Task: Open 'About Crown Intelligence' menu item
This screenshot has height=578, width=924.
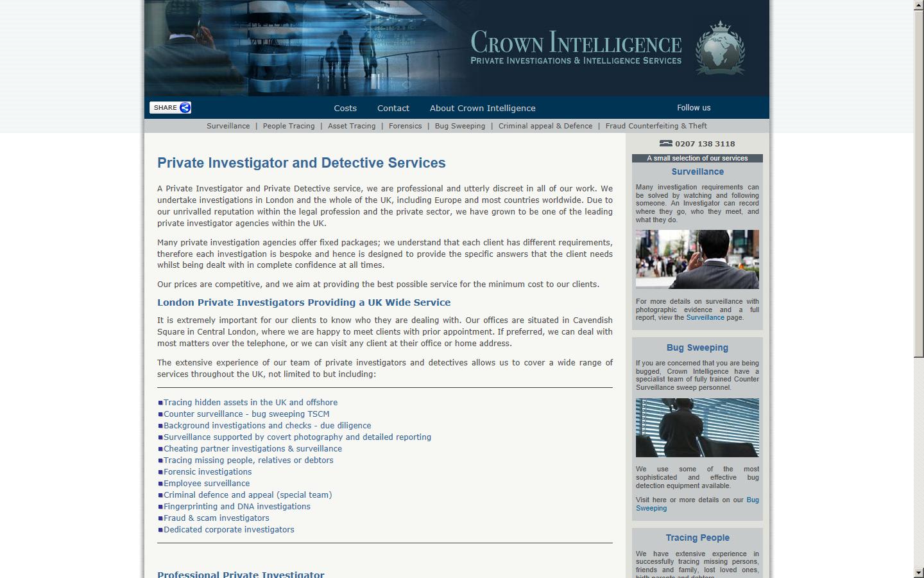Action: [x=483, y=108]
